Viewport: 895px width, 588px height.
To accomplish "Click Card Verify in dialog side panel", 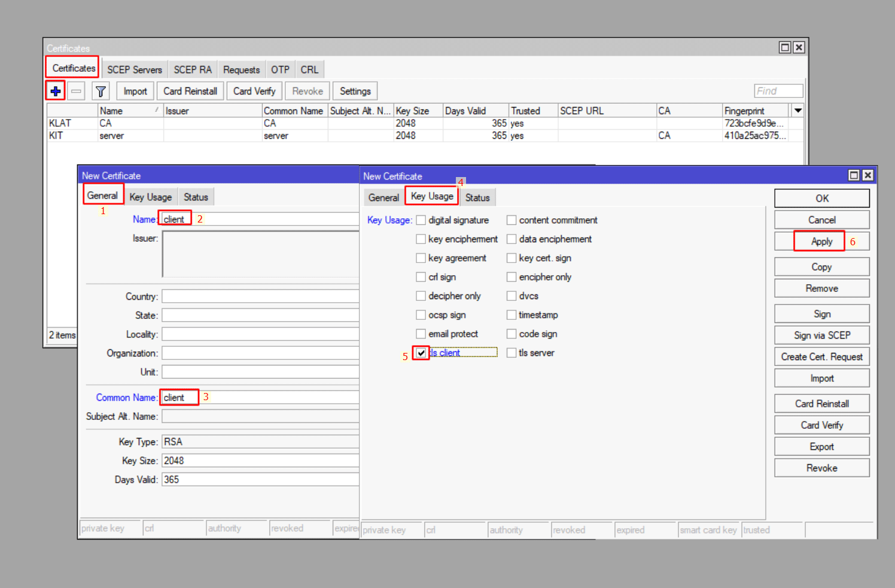I will pyautogui.click(x=822, y=425).
